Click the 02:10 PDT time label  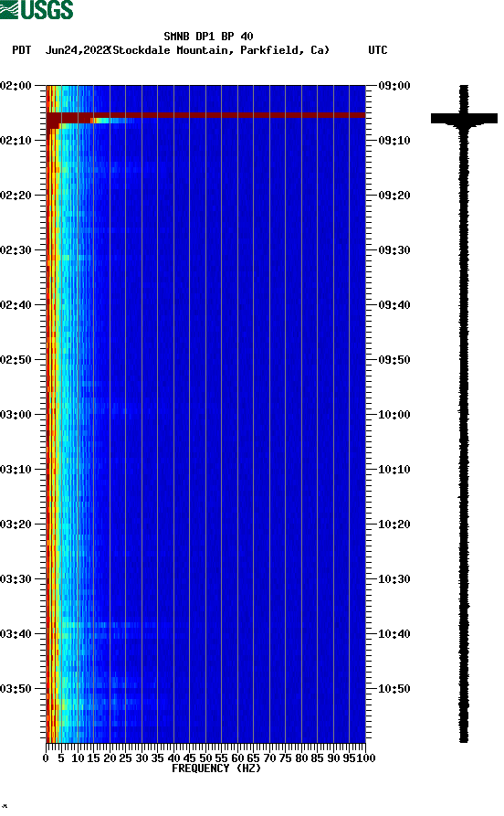point(16,141)
